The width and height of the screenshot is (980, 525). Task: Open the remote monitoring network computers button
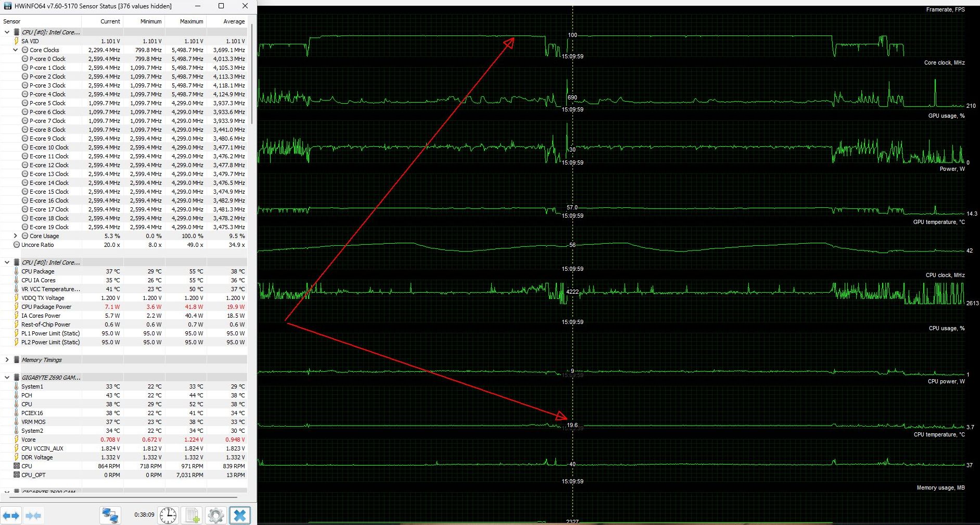pyautogui.click(x=110, y=516)
